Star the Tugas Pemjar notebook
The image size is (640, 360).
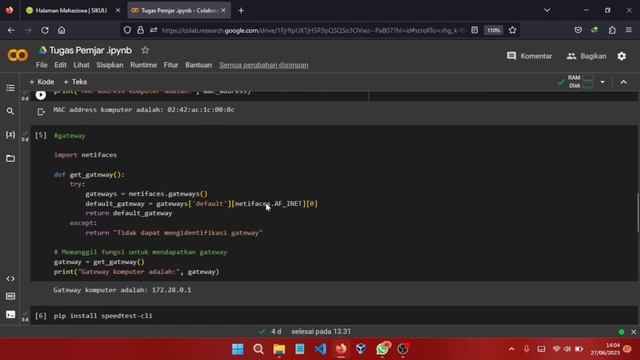[x=145, y=50]
